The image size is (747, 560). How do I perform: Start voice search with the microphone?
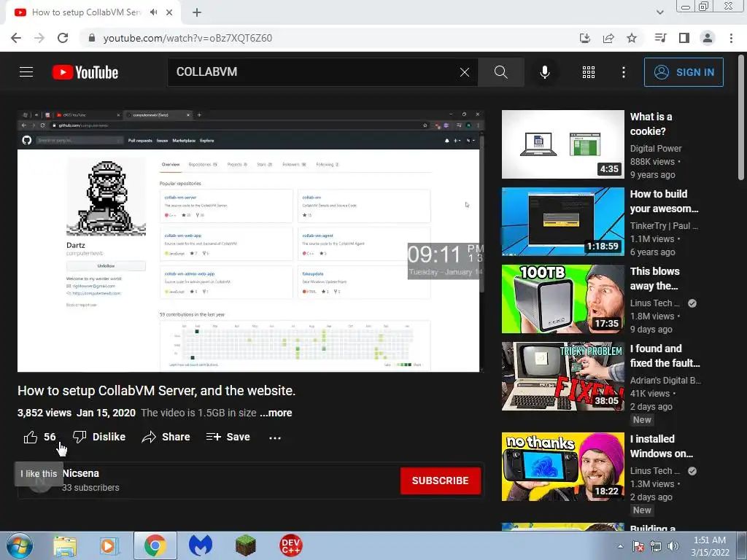tap(544, 72)
